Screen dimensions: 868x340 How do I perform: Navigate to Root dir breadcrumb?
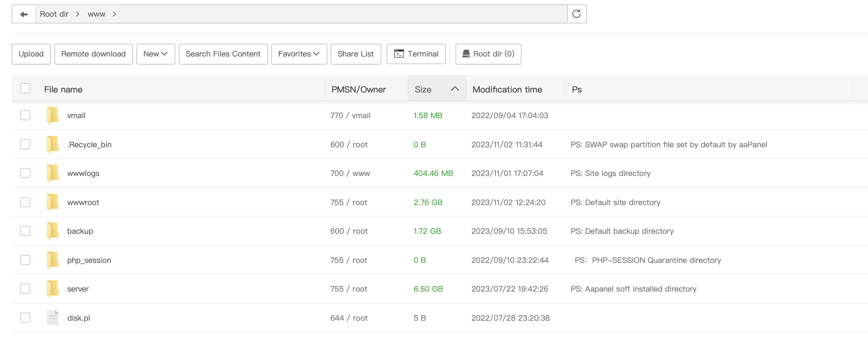54,14
